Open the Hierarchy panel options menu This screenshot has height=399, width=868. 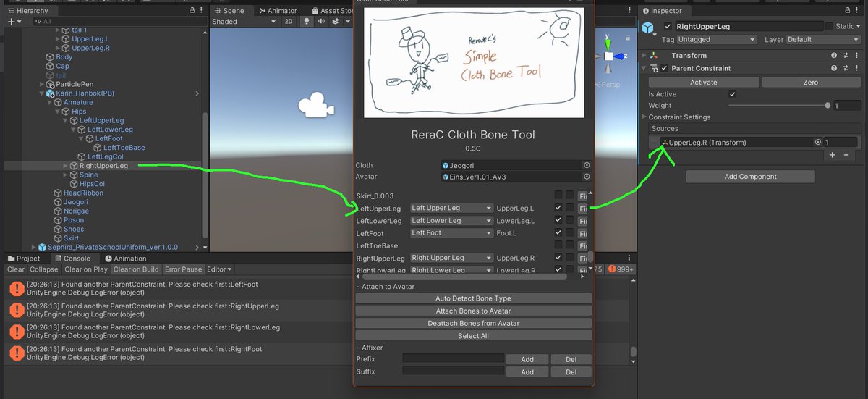pos(202,11)
